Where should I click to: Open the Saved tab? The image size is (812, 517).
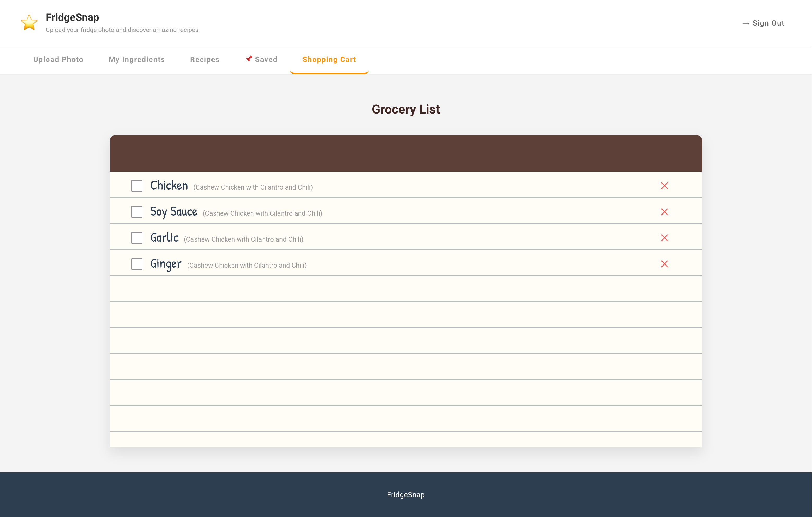pyautogui.click(x=266, y=60)
